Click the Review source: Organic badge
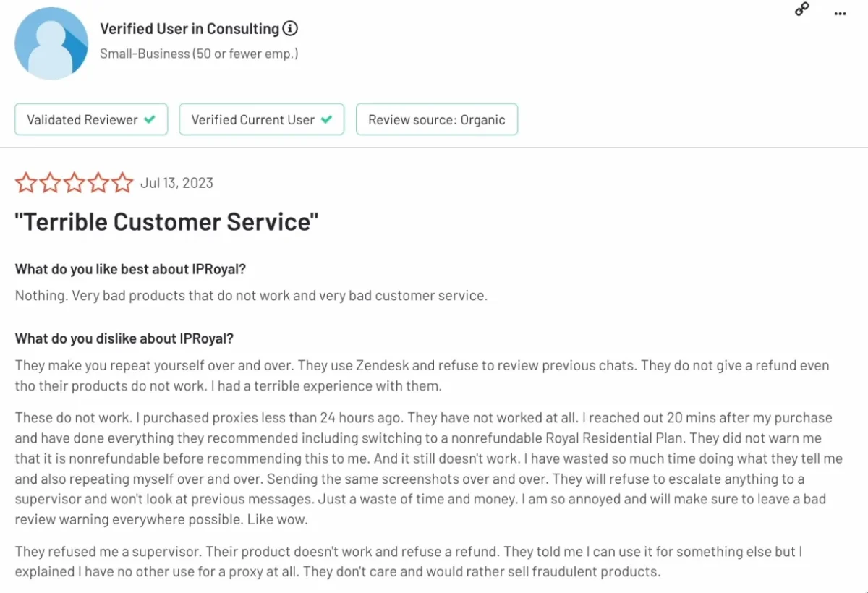 click(437, 119)
